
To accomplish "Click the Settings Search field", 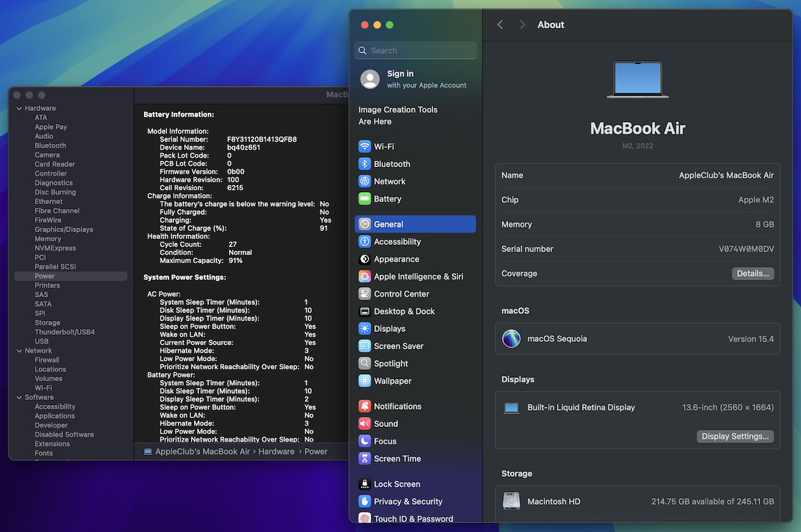I will pyautogui.click(x=416, y=51).
